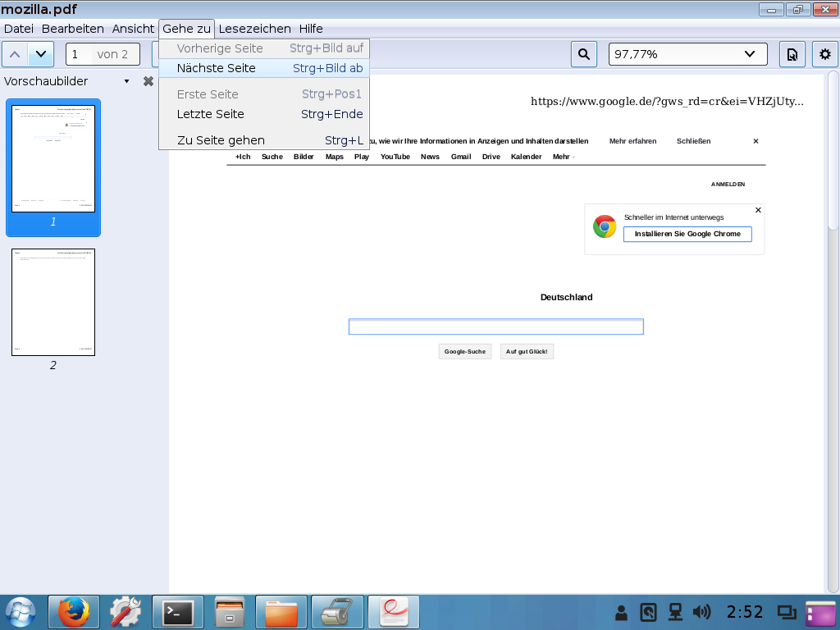Click the Play link in Google bar
The height and width of the screenshot is (630, 840).
coord(362,157)
